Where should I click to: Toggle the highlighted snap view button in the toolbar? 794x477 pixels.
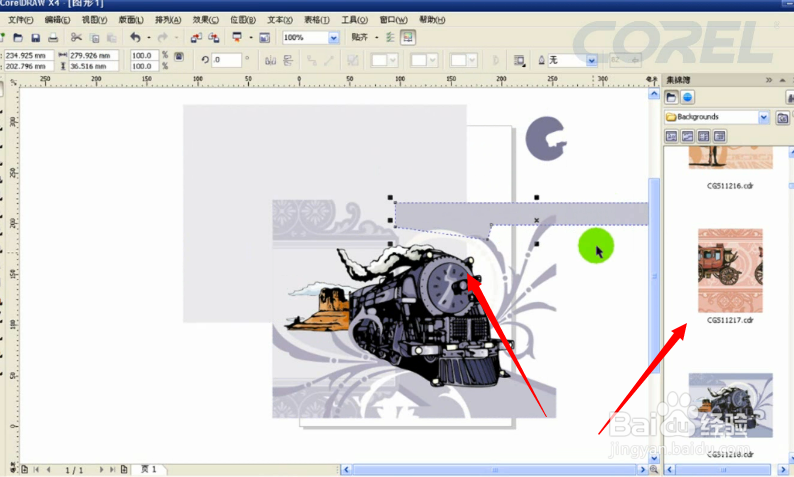coord(408,37)
